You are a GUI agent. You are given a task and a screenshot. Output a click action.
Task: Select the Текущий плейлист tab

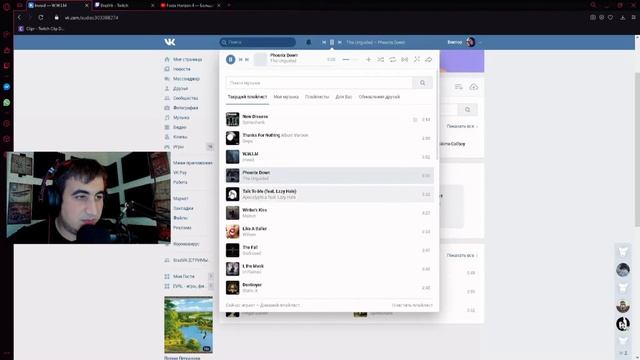click(247, 97)
